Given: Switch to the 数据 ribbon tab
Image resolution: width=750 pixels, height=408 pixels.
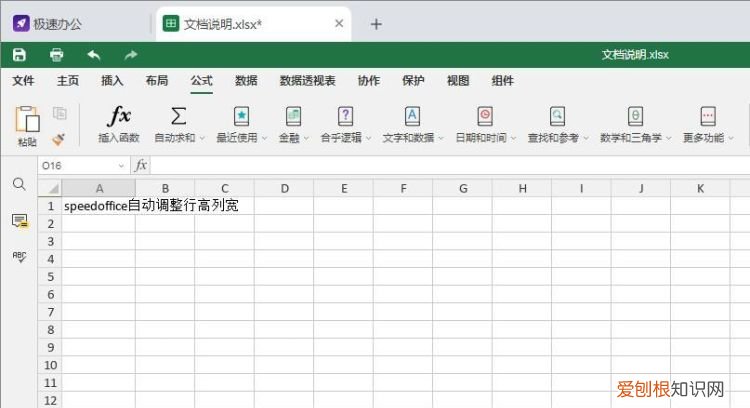Looking at the screenshot, I should coord(246,81).
